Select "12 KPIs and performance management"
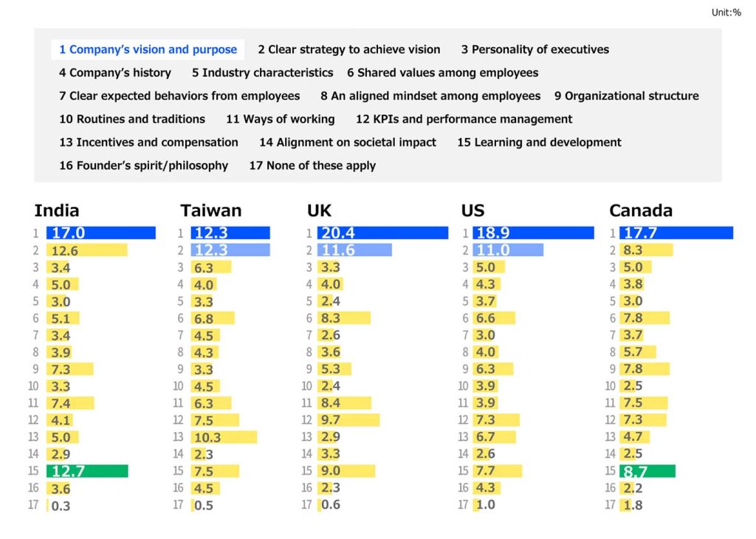The width and height of the screenshot is (756, 539). click(x=464, y=119)
